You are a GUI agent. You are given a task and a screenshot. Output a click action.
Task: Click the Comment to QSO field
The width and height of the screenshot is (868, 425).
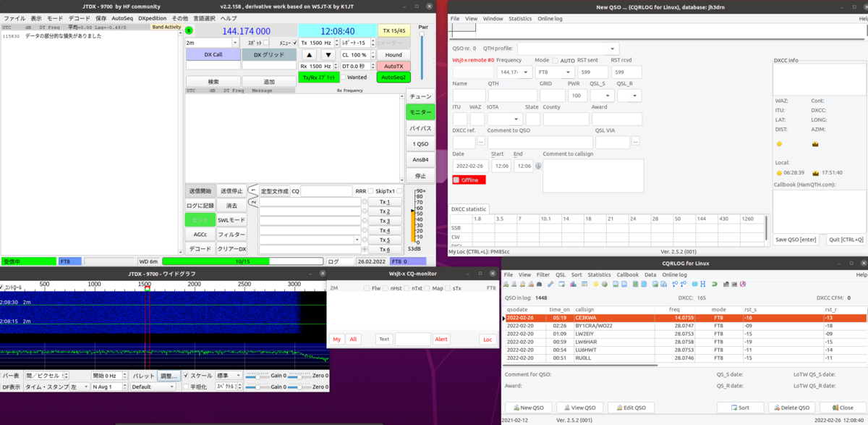coord(540,142)
